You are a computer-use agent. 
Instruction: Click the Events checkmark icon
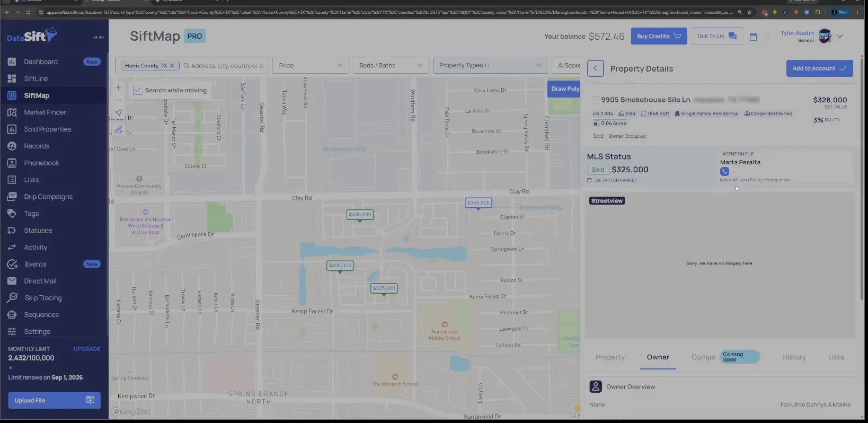[x=12, y=264]
